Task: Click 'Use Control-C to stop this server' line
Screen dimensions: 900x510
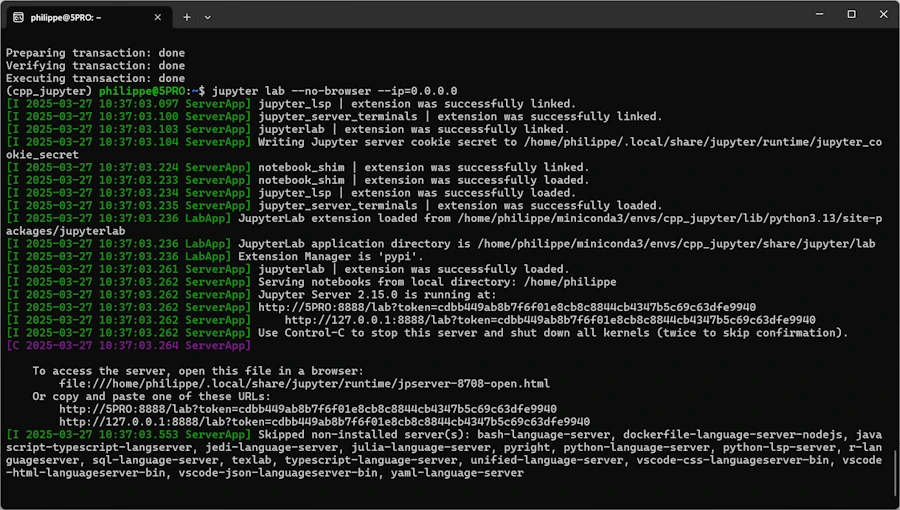Action: point(553,333)
